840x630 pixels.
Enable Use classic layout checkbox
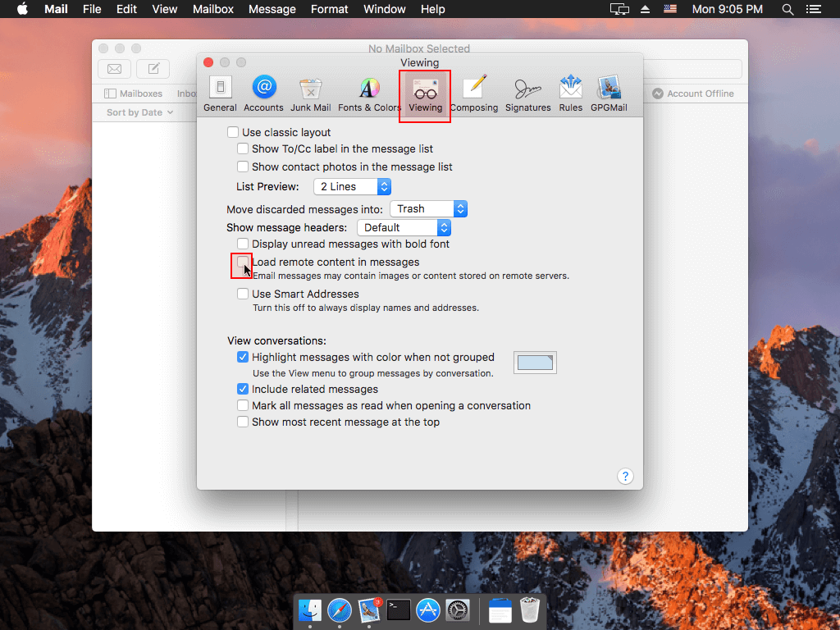pos(233,132)
